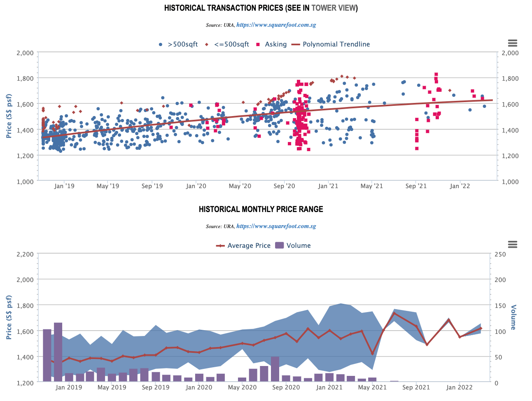Screen dimensions: 532x401
Task: Open the monthly price range chart hamburger menu
Action: pos(513,245)
